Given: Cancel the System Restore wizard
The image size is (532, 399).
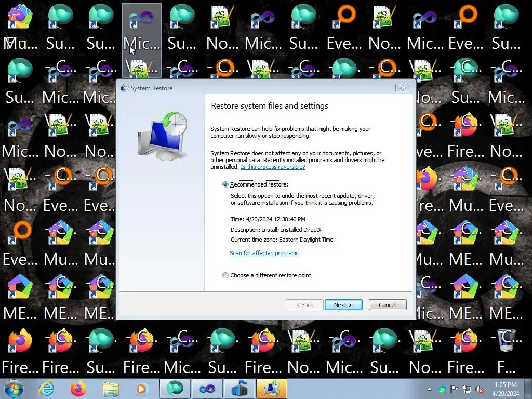Looking at the screenshot, I should 388,304.
